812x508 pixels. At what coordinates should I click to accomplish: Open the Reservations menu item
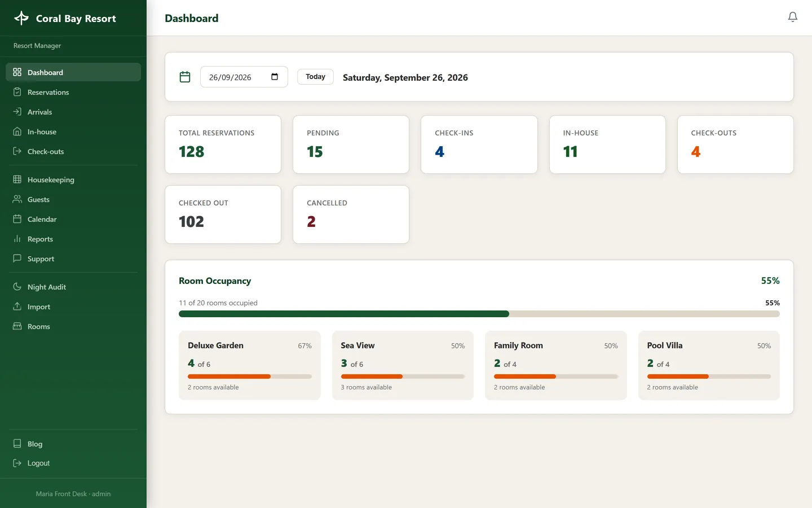(73, 92)
